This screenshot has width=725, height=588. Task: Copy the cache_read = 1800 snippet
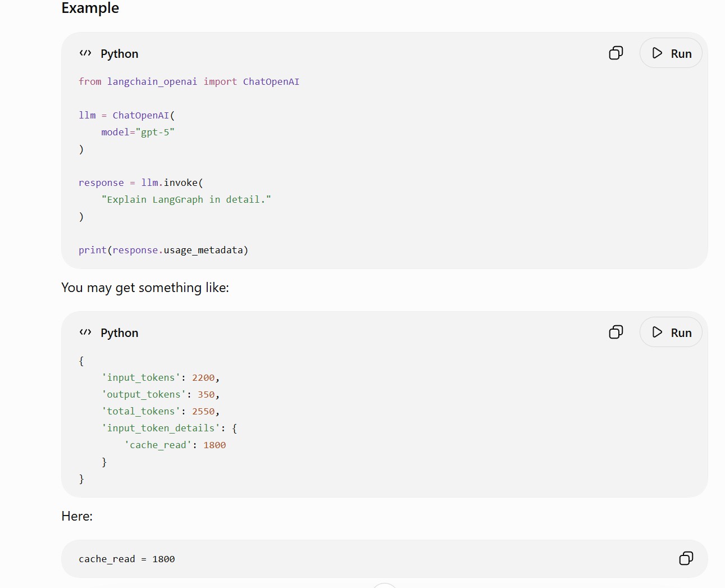[686, 558]
